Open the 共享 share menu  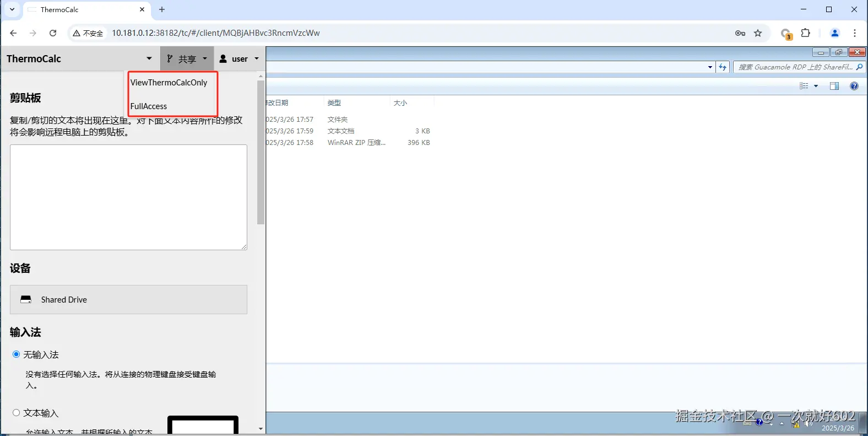pyautogui.click(x=187, y=58)
